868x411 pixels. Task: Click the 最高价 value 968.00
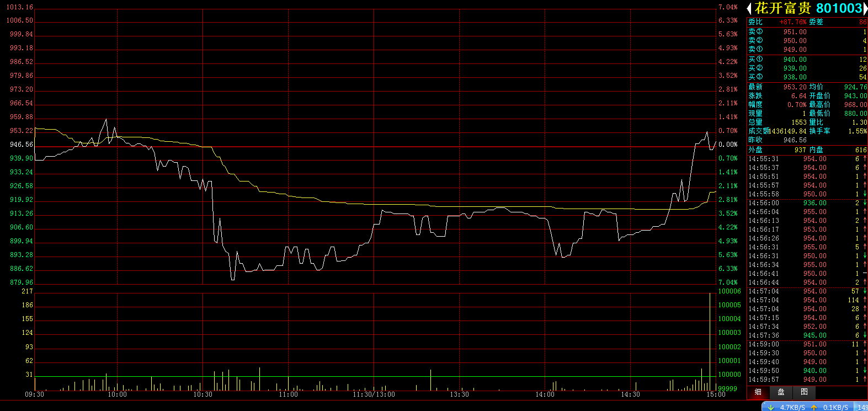pos(855,105)
